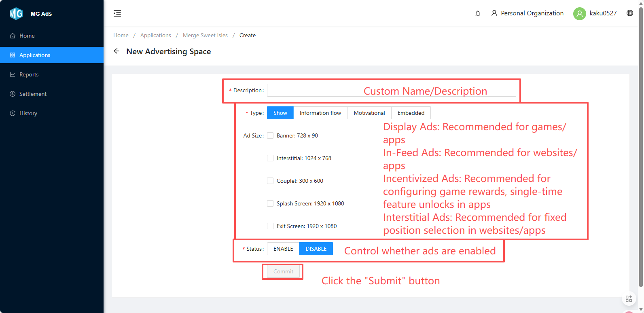Open History in the sidebar
Screen dimensions: 644x313
tap(28, 113)
